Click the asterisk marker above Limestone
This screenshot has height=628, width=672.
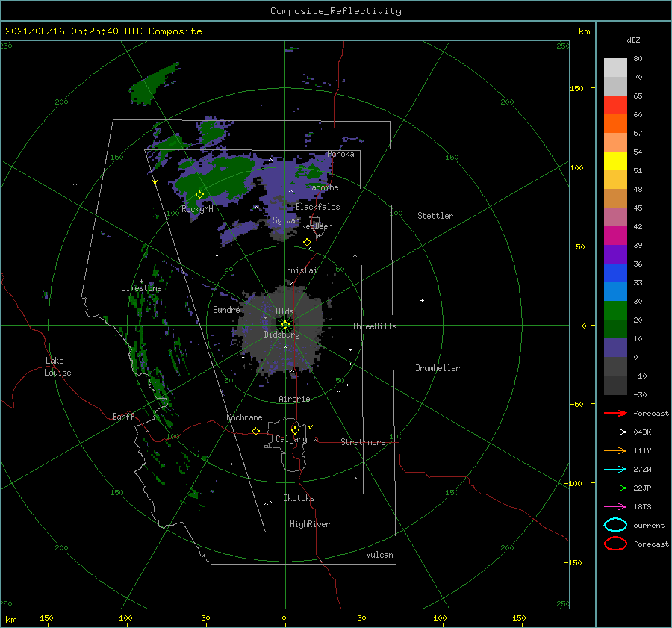[141, 282]
